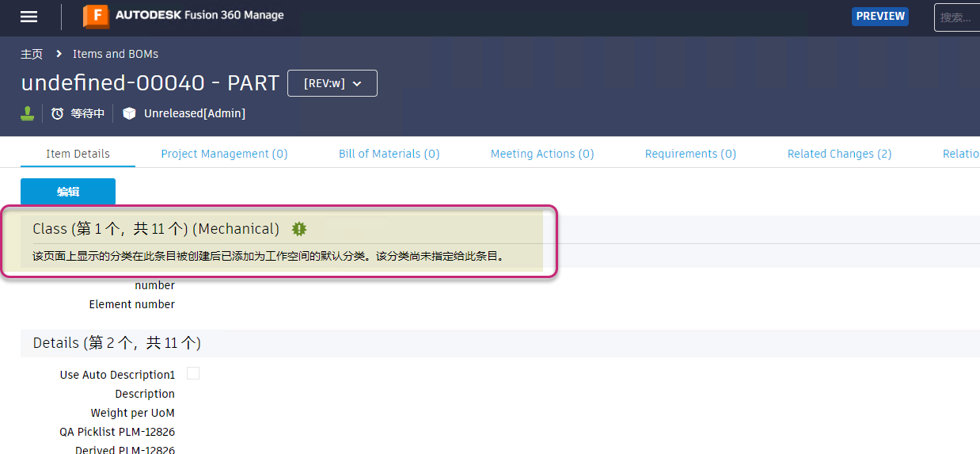The image size is (980, 454).
Task: Click the clock icon beside 等待中
Action: pos(57,113)
